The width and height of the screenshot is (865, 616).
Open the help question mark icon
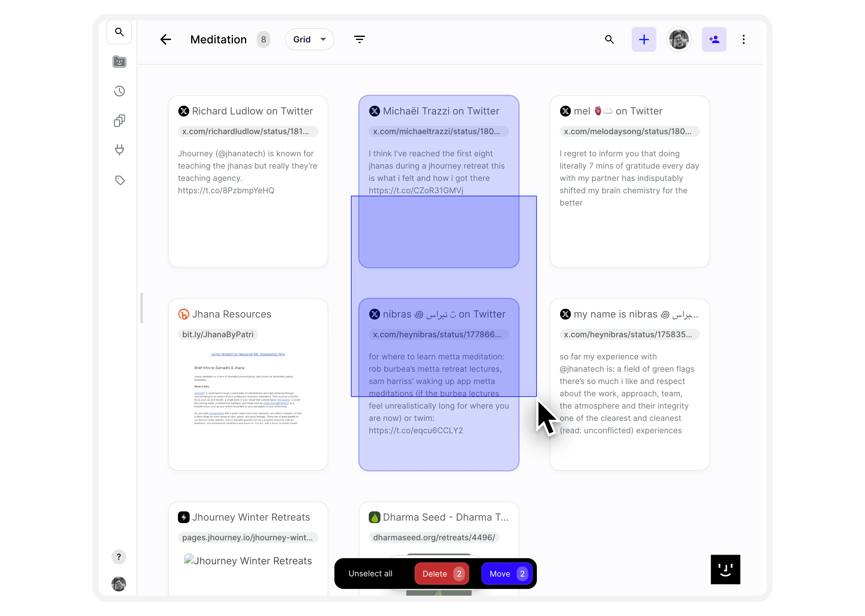tap(119, 557)
